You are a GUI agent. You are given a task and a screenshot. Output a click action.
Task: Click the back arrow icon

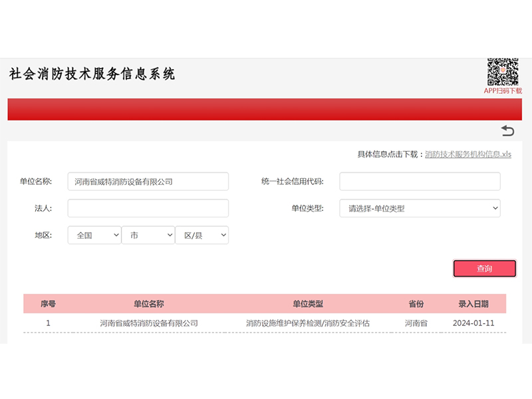(507, 130)
